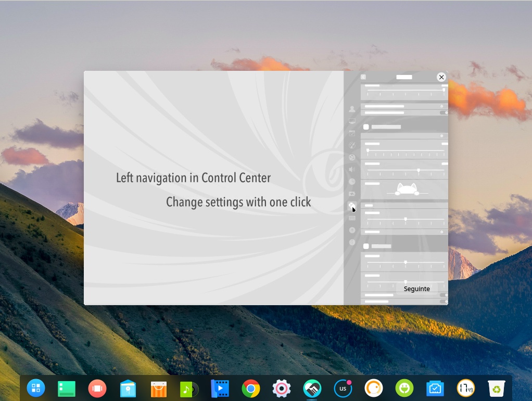Check the checkbox in the lower settings section
The height and width of the screenshot is (401, 532).
point(366,245)
